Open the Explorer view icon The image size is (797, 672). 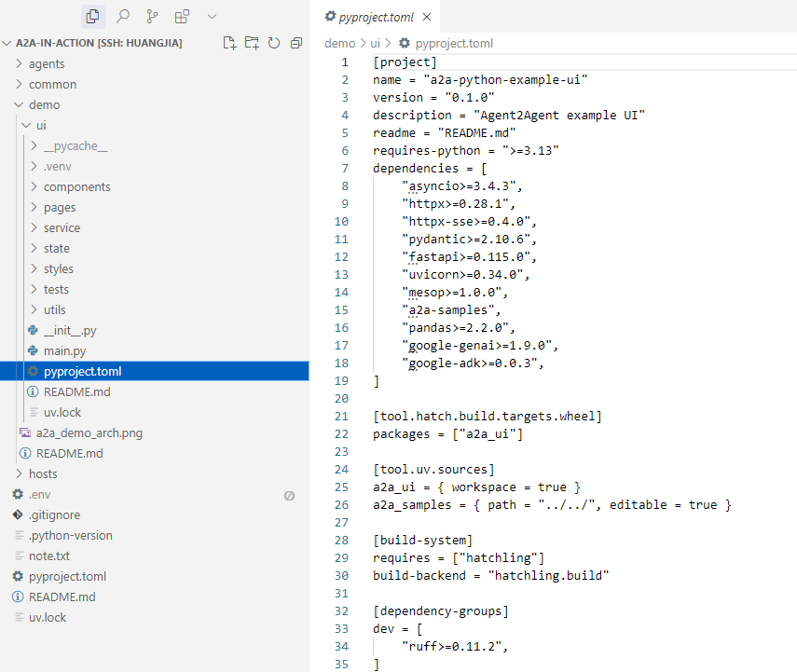pos(92,16)
